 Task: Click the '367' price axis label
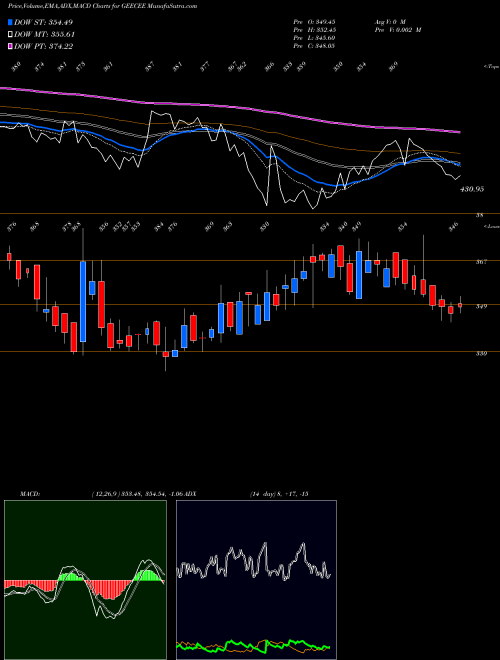click(x=481, y=262)
